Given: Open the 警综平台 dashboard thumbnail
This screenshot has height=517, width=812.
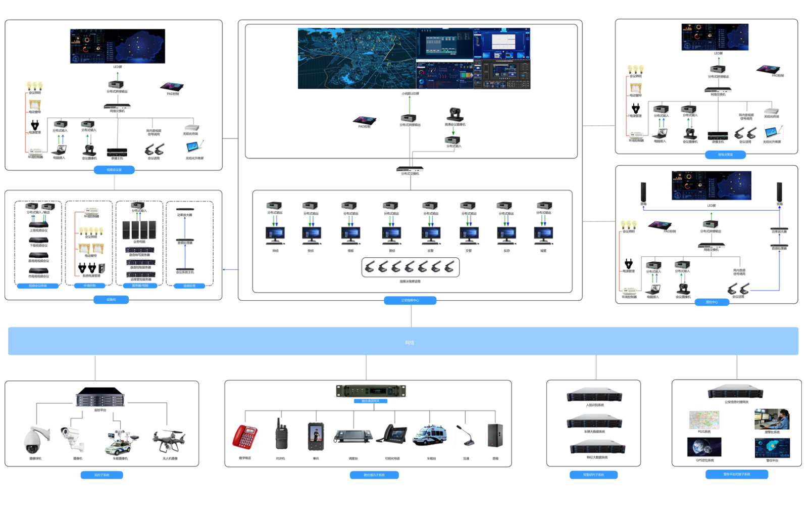Looking at the screenshot, I should coord(772,448).
